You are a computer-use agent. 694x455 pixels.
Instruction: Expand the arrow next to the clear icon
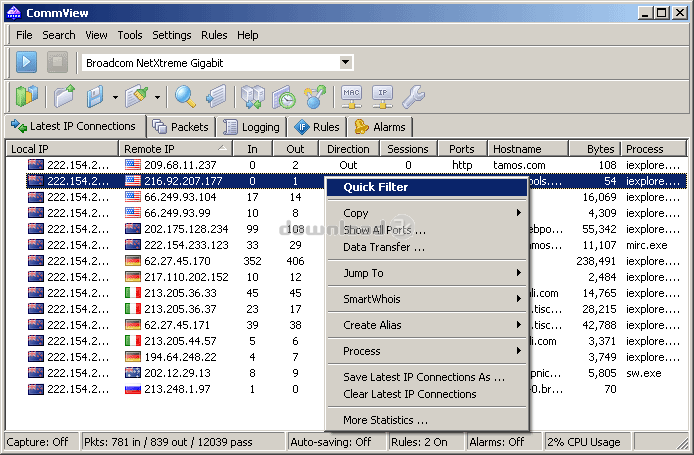pyautogui.click(x=157, y=97)
